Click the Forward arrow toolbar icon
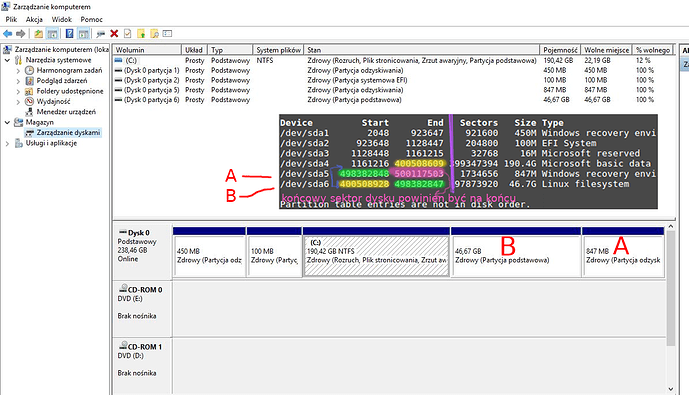The height and width of the screenshot is (395, 689). (20, 34)
